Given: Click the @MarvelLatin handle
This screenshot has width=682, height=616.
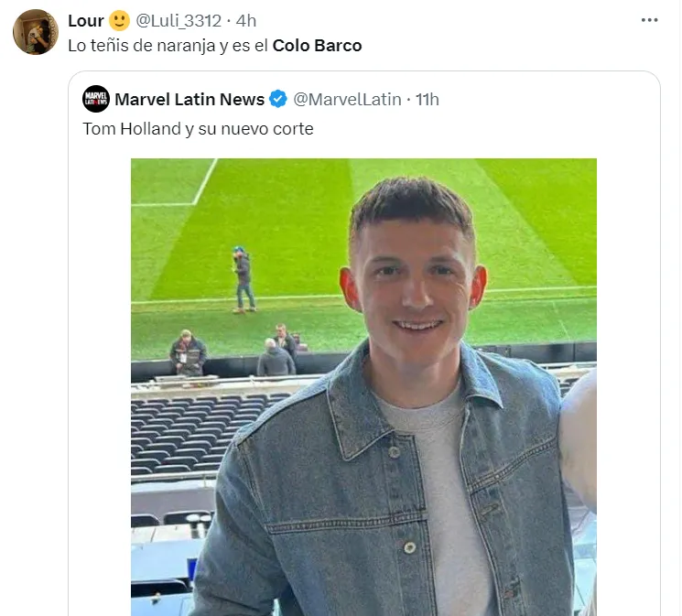Looking at the screenshot, I should (347, 99).
